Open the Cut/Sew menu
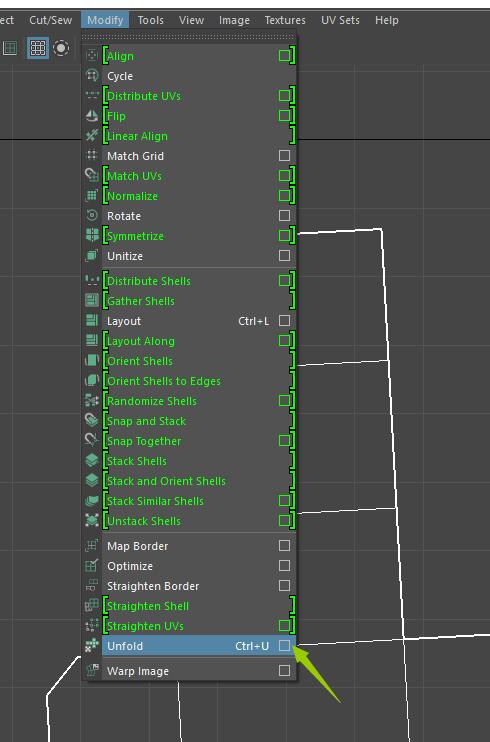The width and height of the screenshot is (490, 742). click(51, 20)
